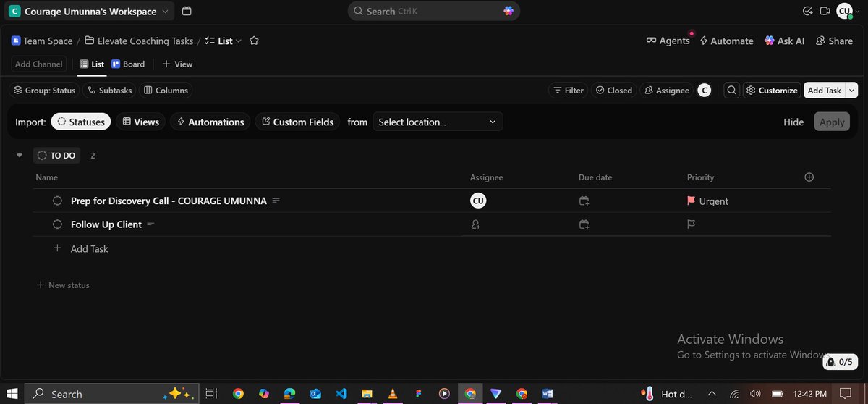
Task: Ask AI about this list
Action: pyautogui.click(x=784, y=41)
